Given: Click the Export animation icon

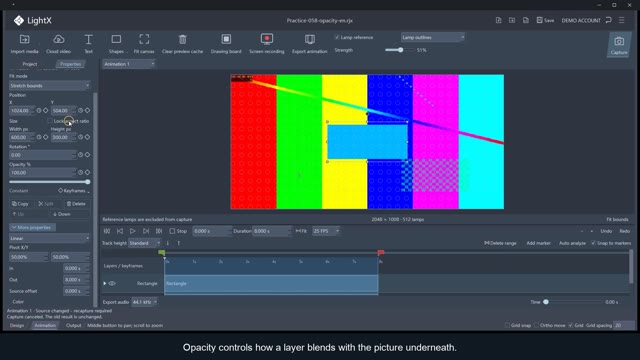Looking at the screenshot, I should pos(310,39).
